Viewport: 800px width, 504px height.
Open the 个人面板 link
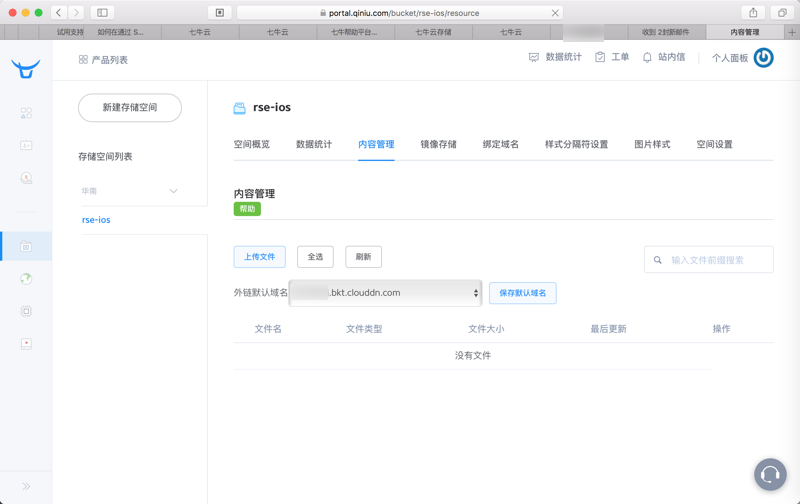pyautogui.click(x=730, y=58)
